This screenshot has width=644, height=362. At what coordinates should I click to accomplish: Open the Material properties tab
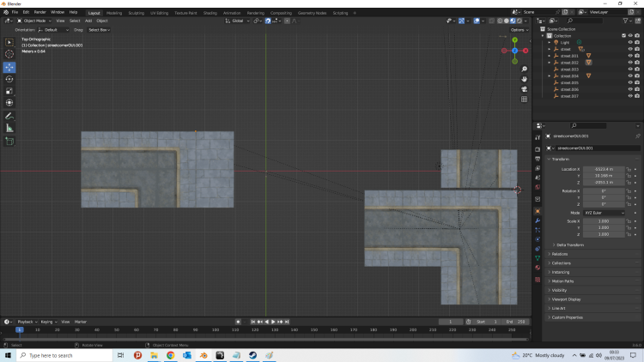point(538,268)
